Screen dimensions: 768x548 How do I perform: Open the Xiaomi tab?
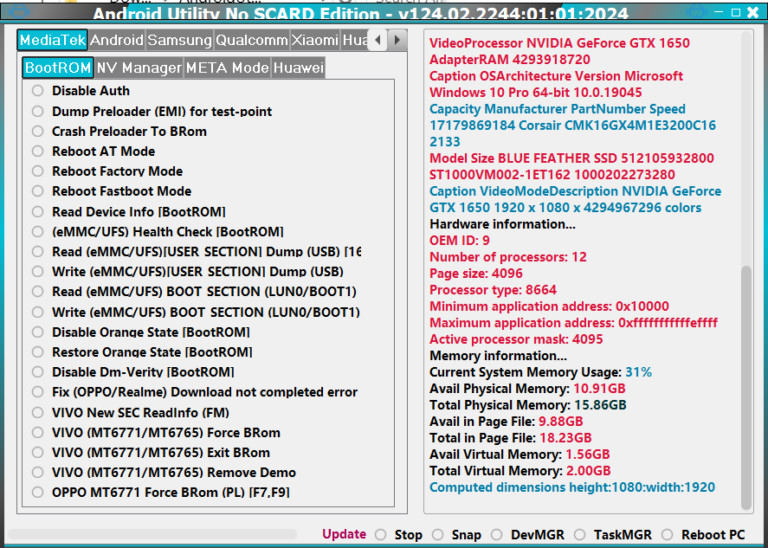click(315, 40)
